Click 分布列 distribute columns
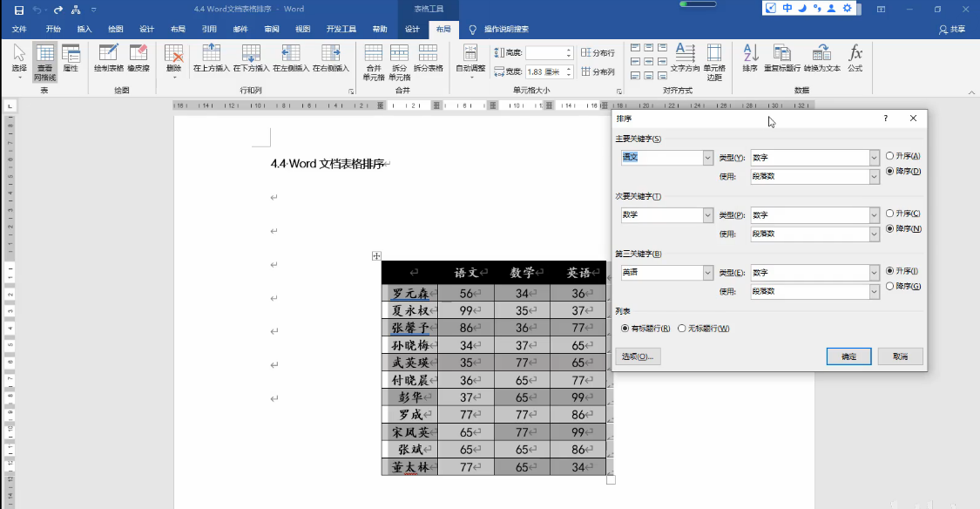Image resolution: width=980 pixels, height=509 pixels. coord(598,71)
